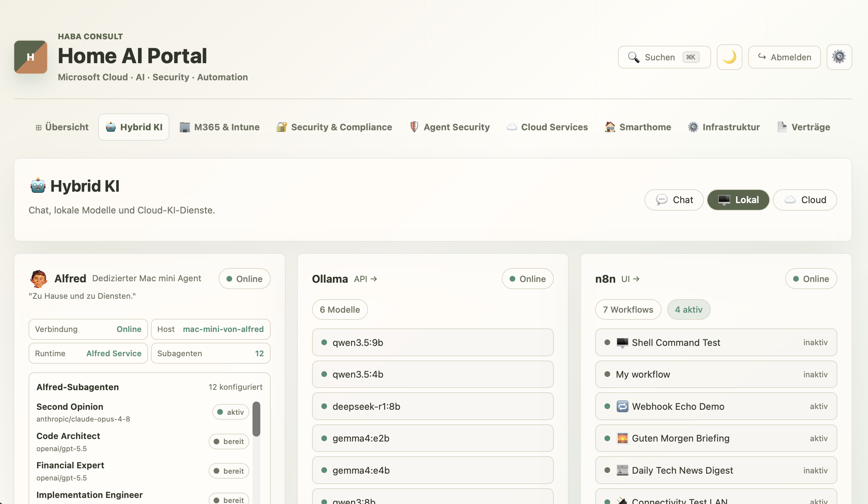Open the Guten Morgen Briefing workflow

pos(716,438)
